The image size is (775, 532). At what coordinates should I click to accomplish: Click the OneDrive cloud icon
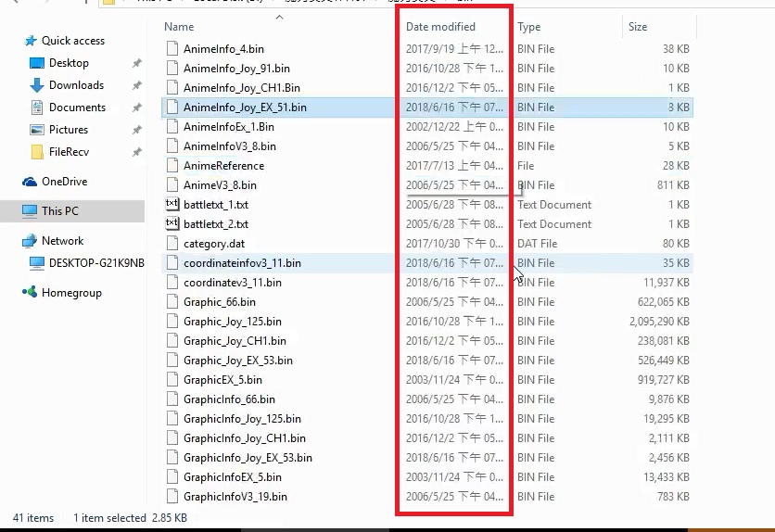tap(30, 182)
